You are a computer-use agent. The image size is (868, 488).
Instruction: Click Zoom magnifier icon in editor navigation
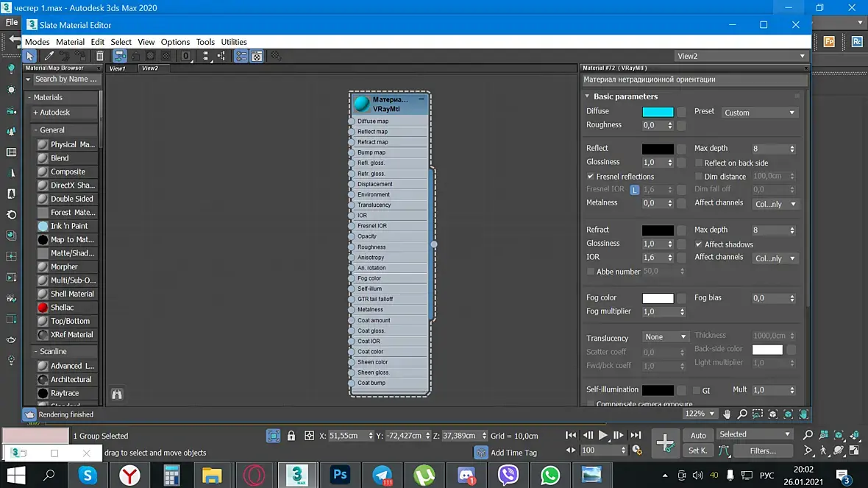click(742, 414)
